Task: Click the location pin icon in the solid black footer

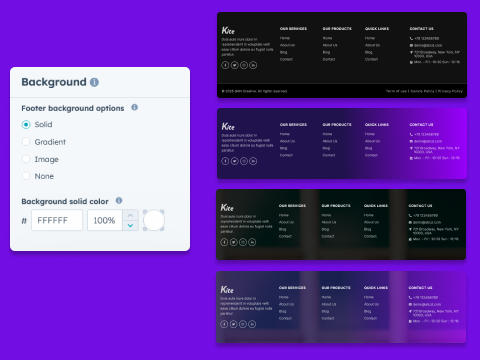Action: [x=411, y=53]
